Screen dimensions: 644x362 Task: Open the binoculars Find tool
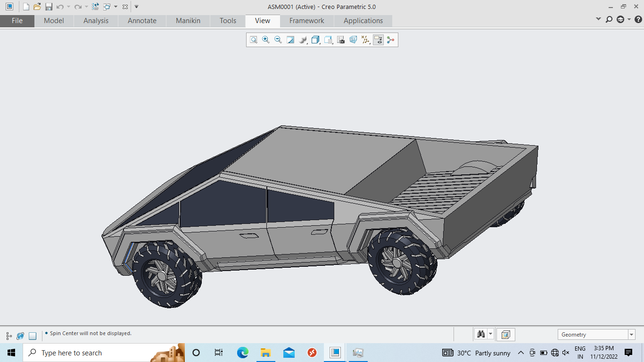(x=481, y=335)
